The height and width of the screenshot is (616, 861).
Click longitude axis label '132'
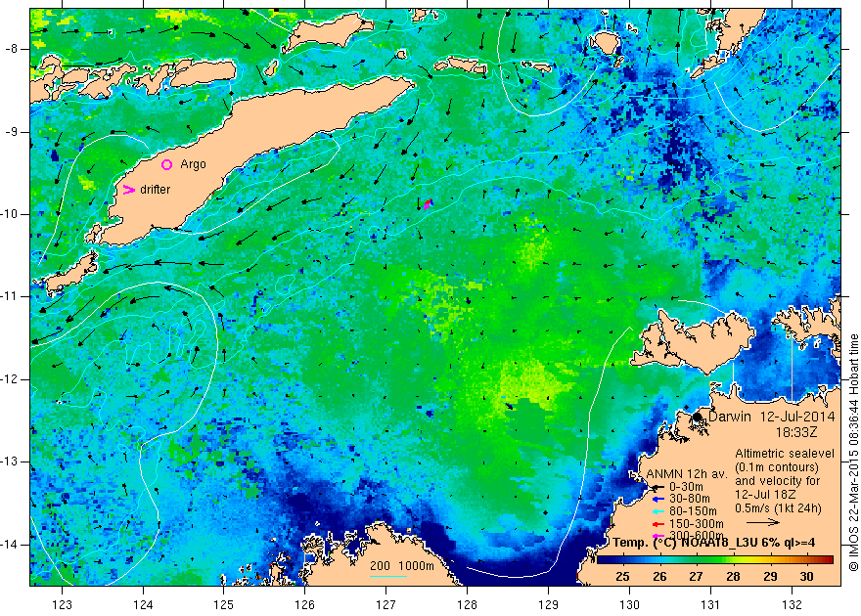(x=792, y=604)
